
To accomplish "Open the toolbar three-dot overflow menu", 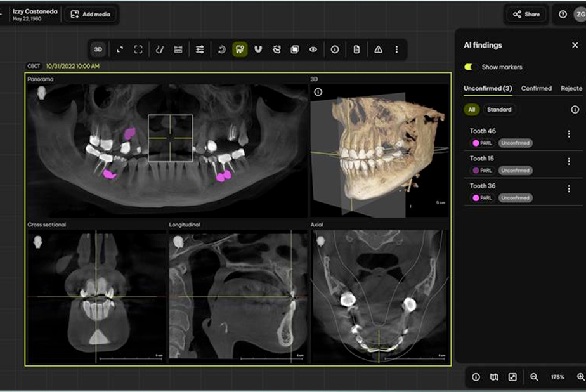I will [x=396, y=49].
